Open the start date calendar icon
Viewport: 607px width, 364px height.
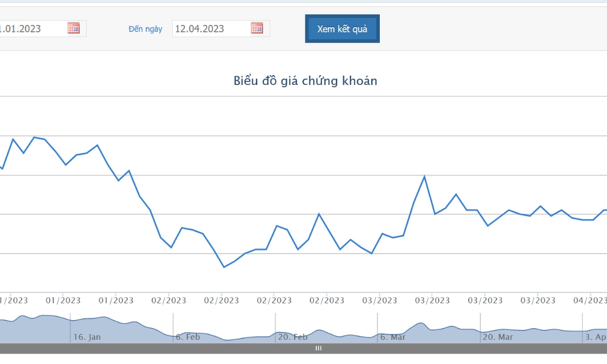click(x=73, y=28)
